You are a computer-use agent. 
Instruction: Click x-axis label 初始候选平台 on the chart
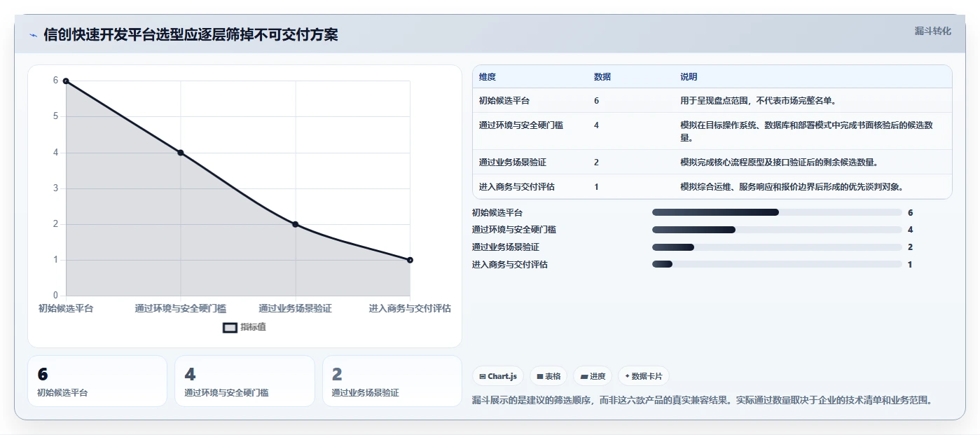(66, 308)
